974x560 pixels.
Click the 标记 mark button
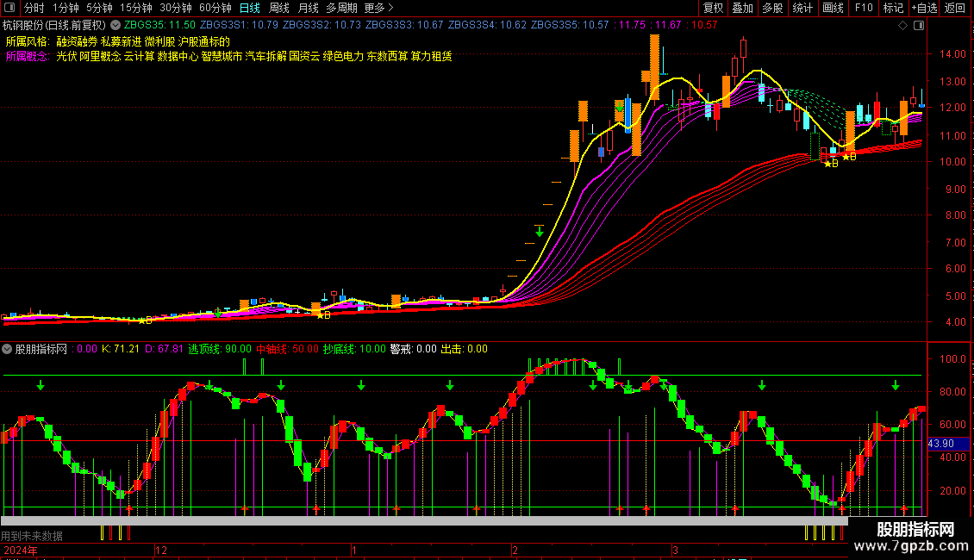click(x=893, y=8)
